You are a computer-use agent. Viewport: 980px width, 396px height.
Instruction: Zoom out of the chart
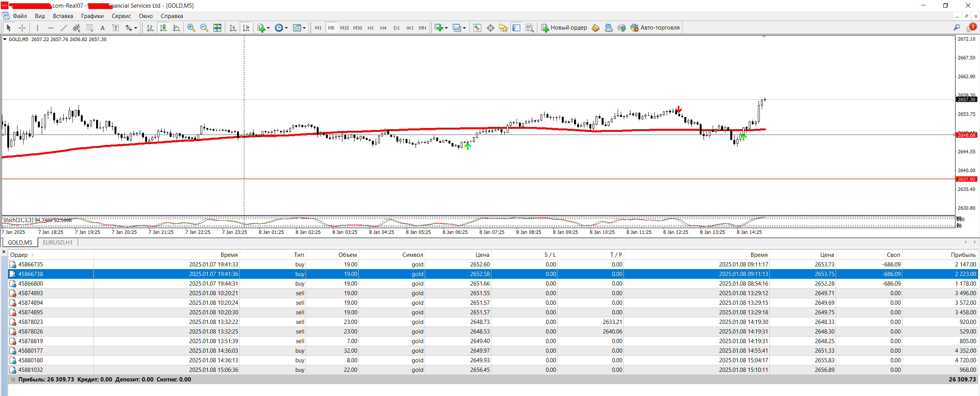pyautogui.click(x=204, y=28)
